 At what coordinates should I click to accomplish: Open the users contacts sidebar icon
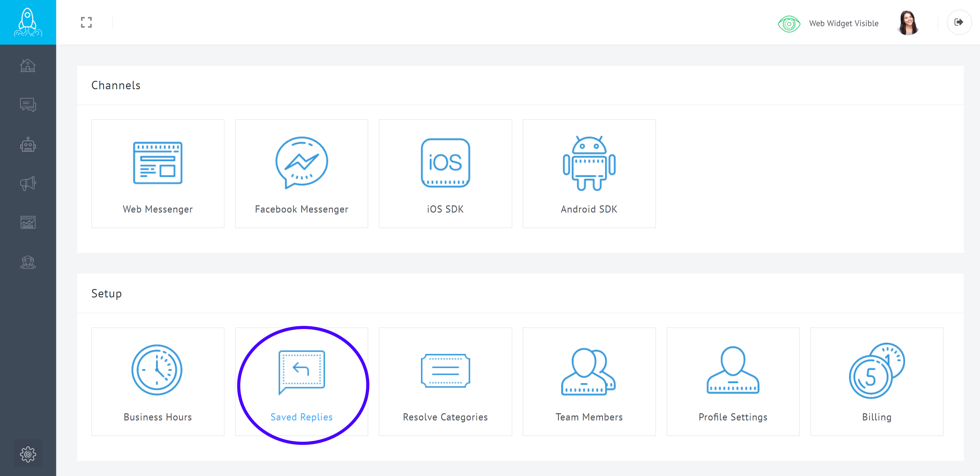tap(28, 262)
